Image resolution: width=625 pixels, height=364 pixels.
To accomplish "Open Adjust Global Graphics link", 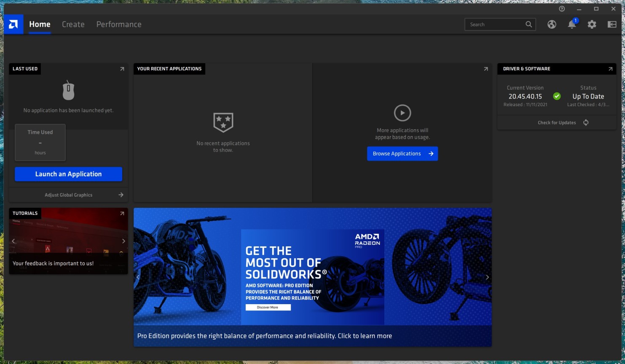I will pos(68,195).
